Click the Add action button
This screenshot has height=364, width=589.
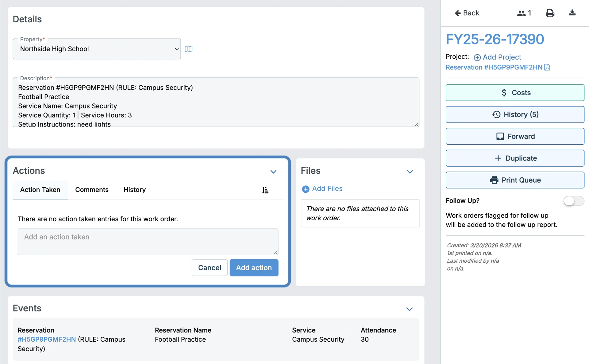254,267
